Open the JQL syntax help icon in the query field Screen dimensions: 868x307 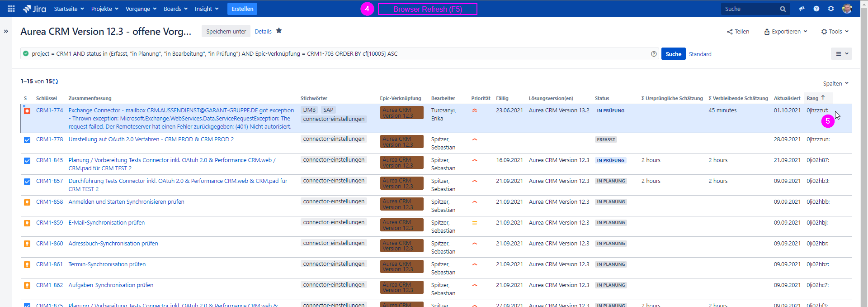click(x=654, y=54)
